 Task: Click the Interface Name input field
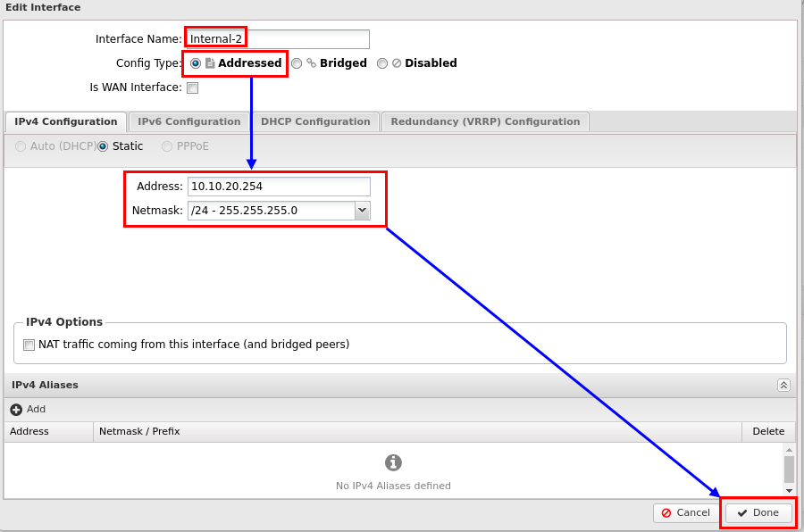coord(278,39)
